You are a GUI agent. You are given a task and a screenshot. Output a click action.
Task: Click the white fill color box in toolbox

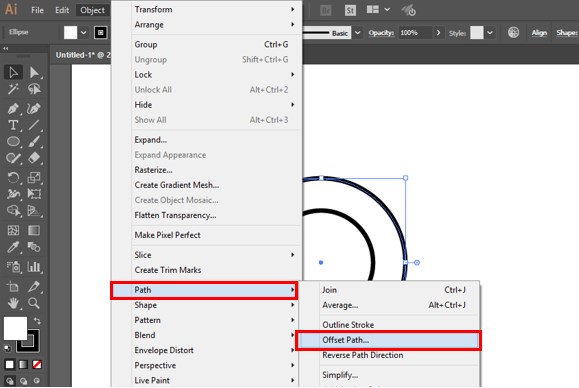point(15,328)
